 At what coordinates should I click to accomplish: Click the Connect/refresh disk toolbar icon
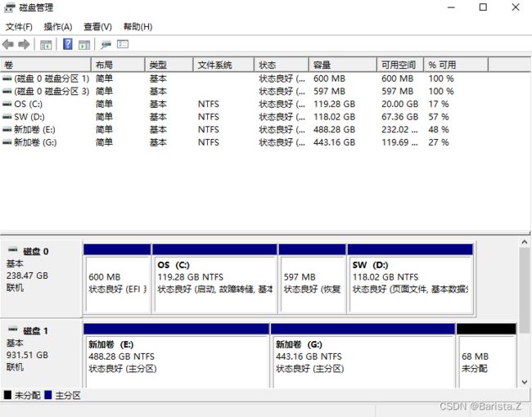tap(106, 44)
